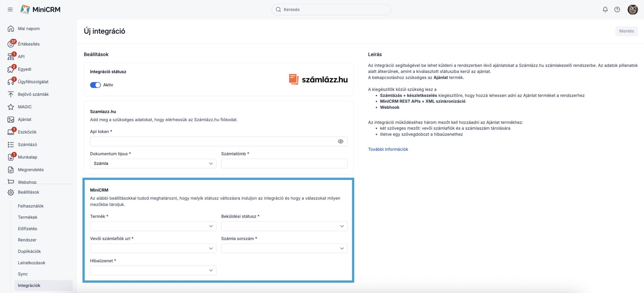The image size is (644, 293).
Task: Open the help question mark icon
Action: click(x=617, y=10)
